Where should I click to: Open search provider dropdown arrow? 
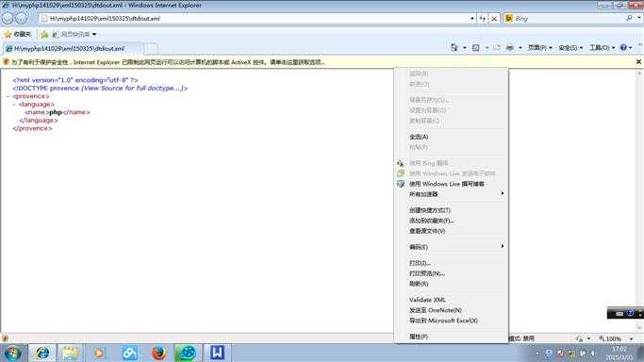point(638,18)
